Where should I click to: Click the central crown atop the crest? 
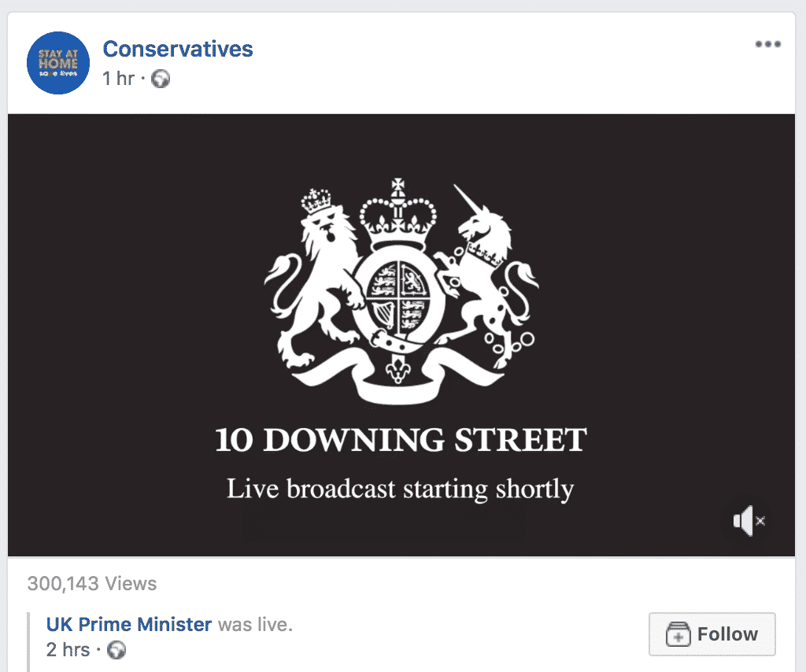point(397,214)
